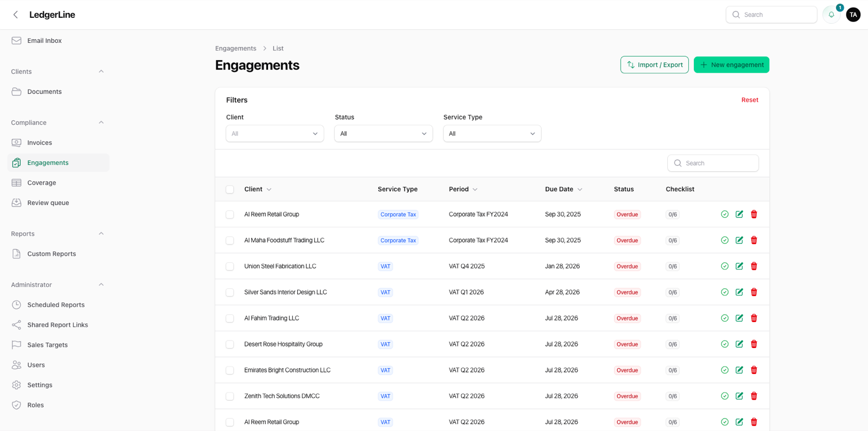Open the Invoices page
The height and width of the screenshot is (431, 868).
click(58, 143)
